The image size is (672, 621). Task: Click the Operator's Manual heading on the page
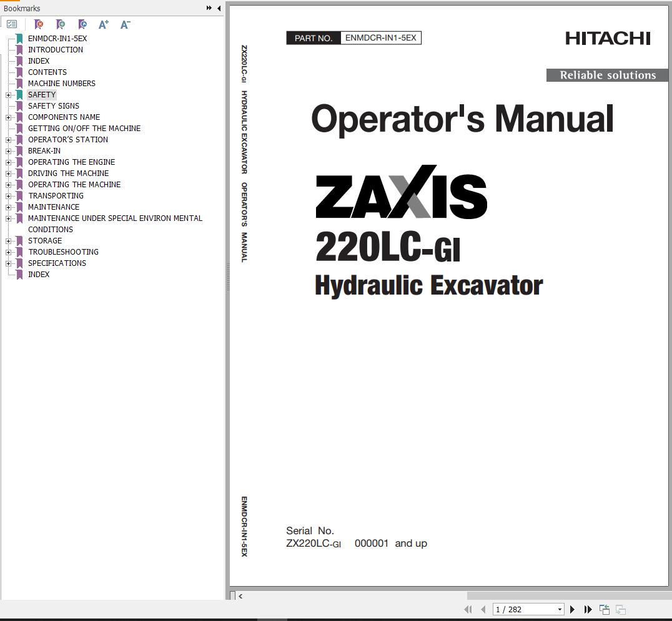[x=462, y=119]
